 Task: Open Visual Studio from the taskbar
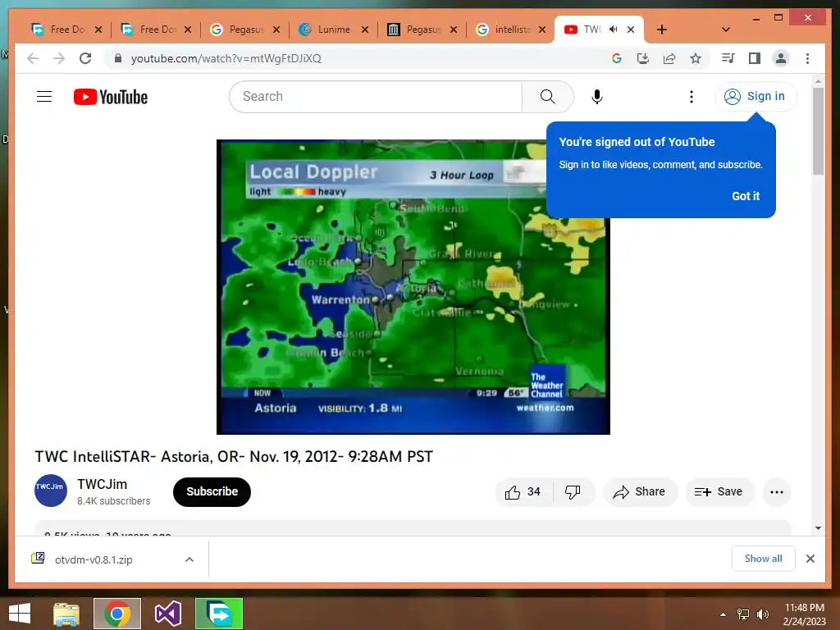click(167, 614)
